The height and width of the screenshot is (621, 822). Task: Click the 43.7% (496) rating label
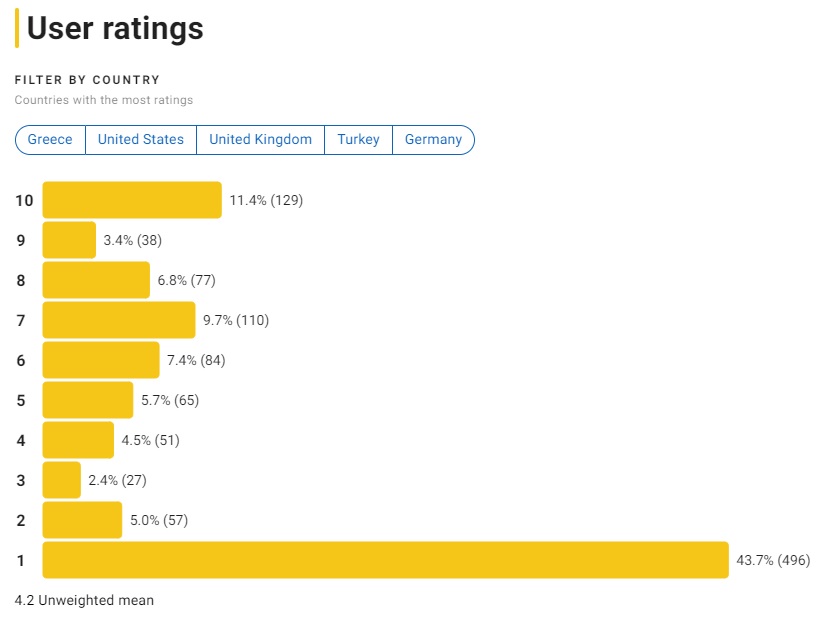click(x=772, y=560)
